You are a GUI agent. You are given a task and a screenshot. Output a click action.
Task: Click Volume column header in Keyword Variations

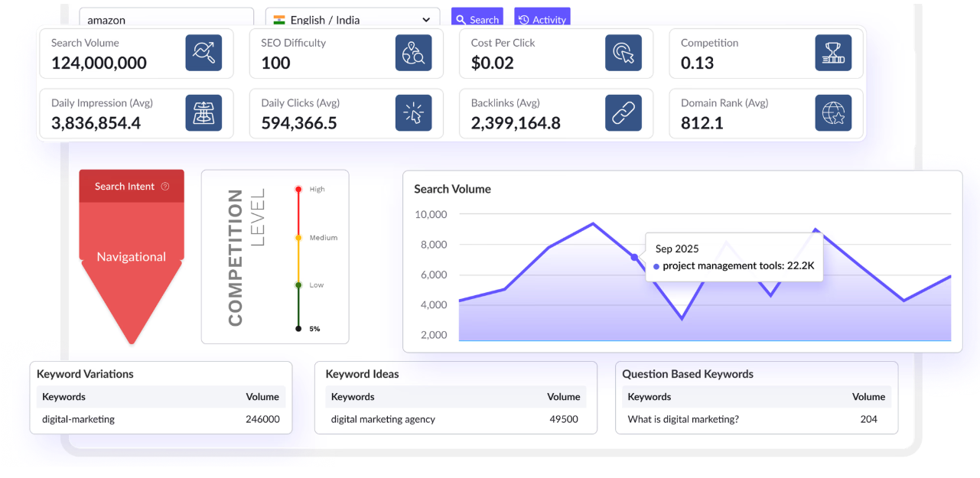coord(262,397)
